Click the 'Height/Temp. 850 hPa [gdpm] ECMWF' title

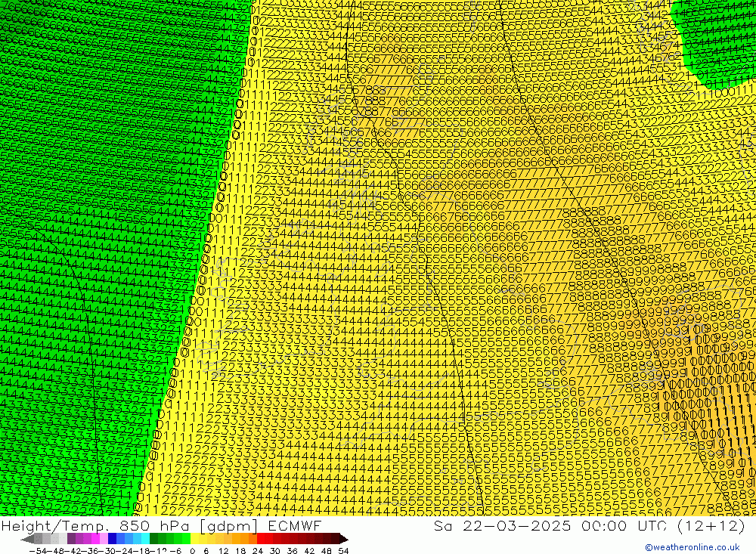tap(161, 525)
